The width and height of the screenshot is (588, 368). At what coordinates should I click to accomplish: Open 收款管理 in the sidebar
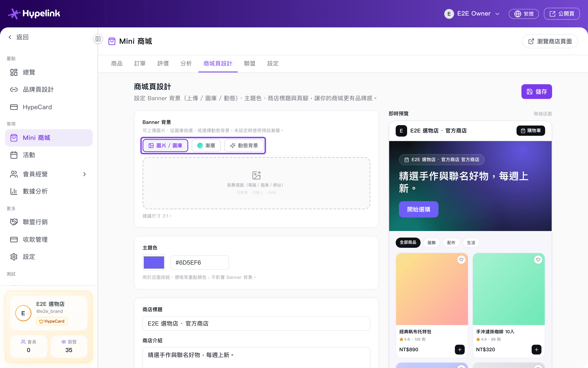pos(49,239)
